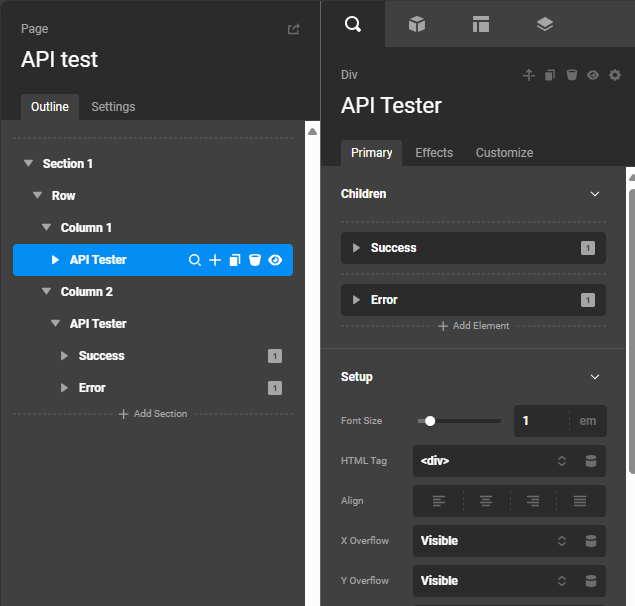Click Add Element under Children
Screen dimensions: 635x606
[x=474, y=326]
